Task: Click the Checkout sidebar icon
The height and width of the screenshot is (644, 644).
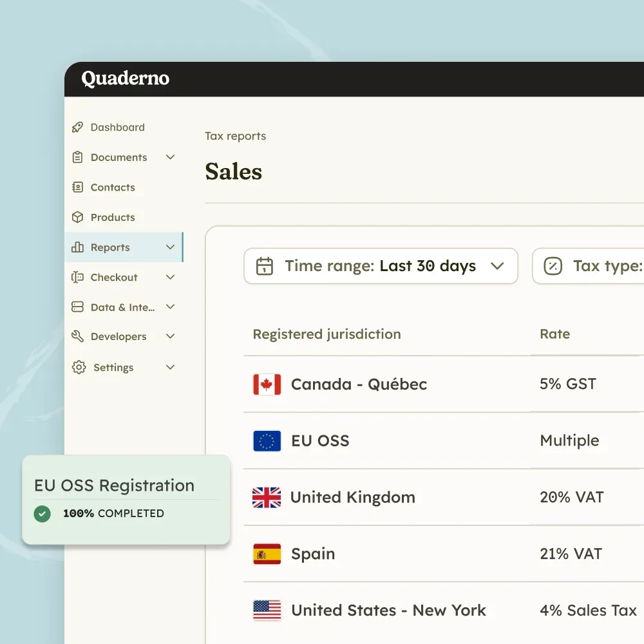Action: (77, 277)
